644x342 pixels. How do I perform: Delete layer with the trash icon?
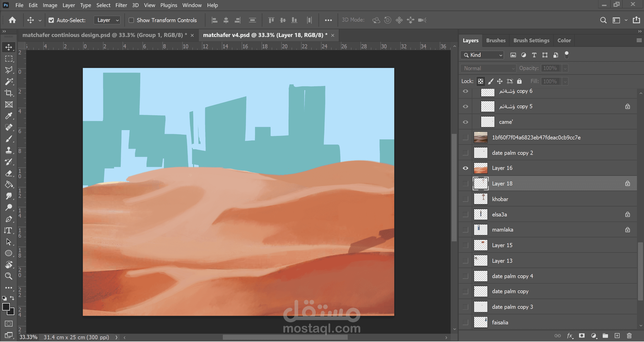[x=629, y=335]
